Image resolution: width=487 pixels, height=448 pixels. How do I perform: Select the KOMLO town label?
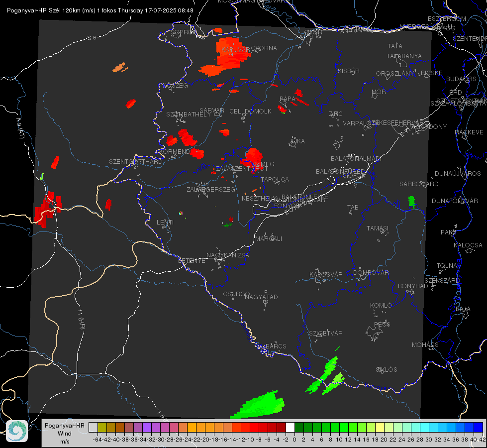click(381, 306)
